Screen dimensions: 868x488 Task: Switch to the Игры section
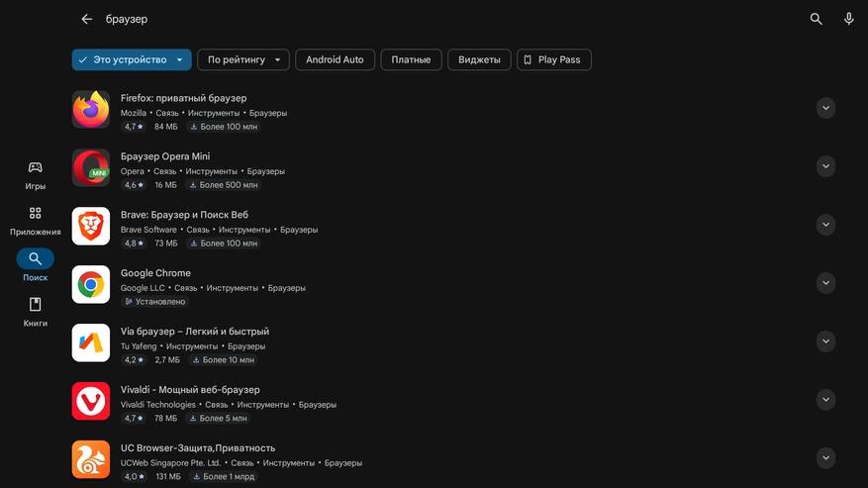pos(35,175)
